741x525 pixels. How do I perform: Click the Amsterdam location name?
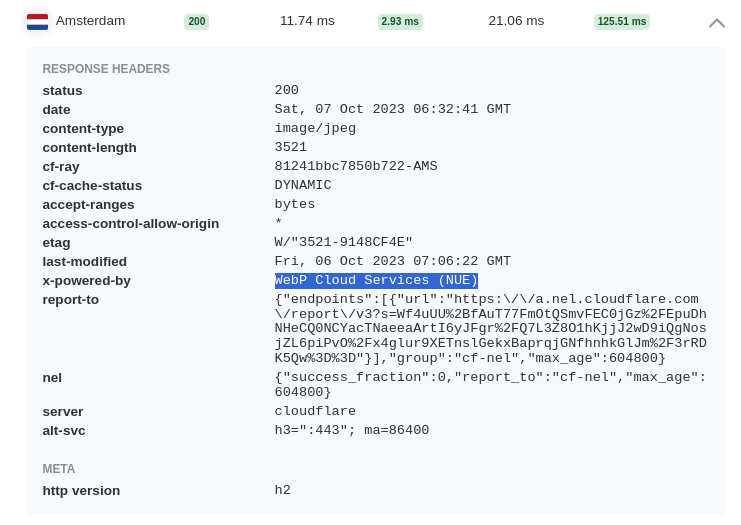click(x=90, y=21)
